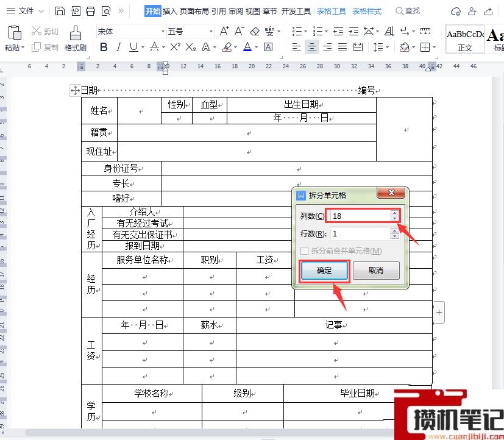The height and width of the screenshot is (440, 504).
Task: Click the sort icon
Action: click(389, 31)
